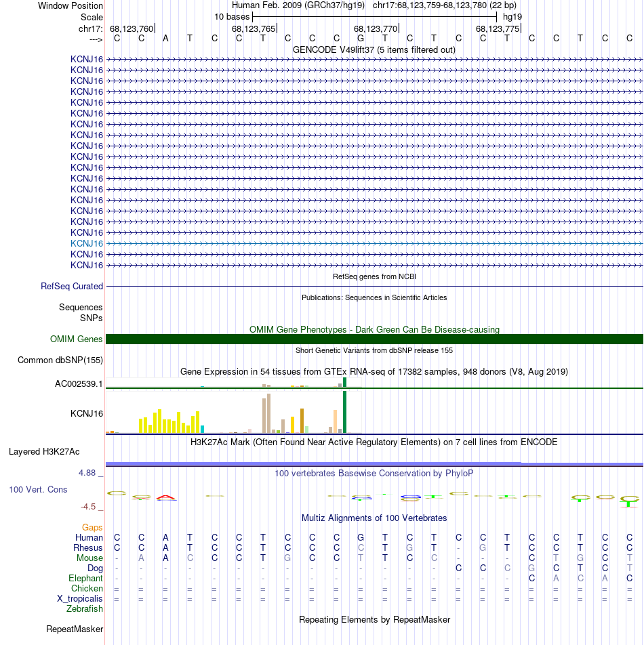Image resolution: width=644 pixels, height=645 pixels.
Task: Click position marker 68,123,775 on ruler
Action: coord(498,28)
